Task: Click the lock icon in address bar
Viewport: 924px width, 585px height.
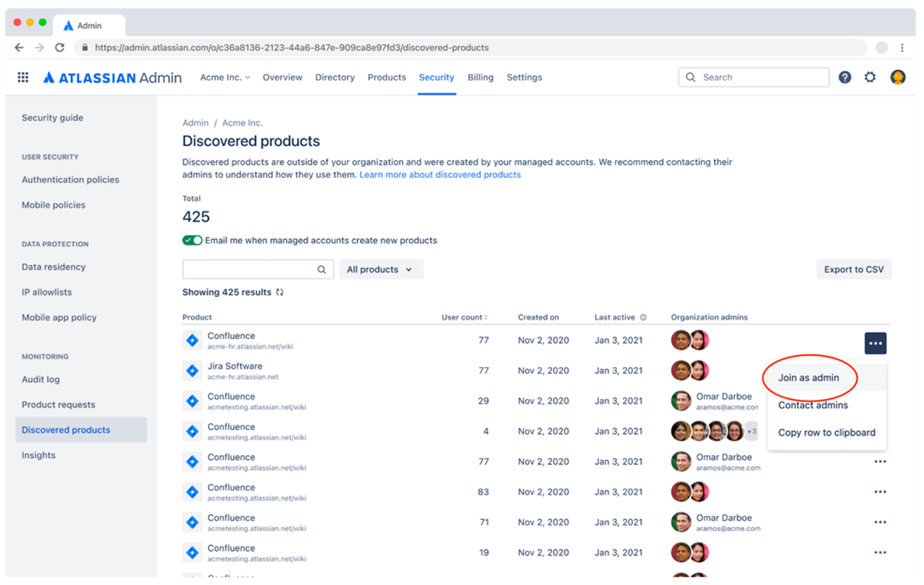Action: coord(85,47)
